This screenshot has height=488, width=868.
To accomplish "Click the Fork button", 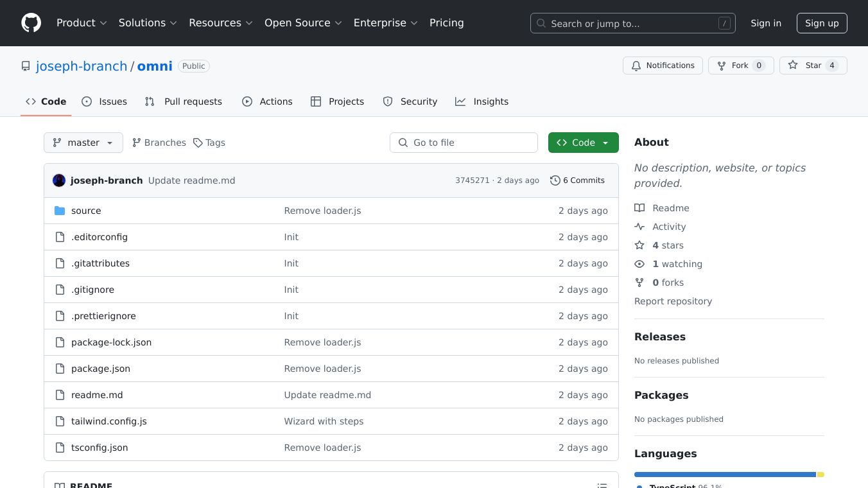I will 740,65.
